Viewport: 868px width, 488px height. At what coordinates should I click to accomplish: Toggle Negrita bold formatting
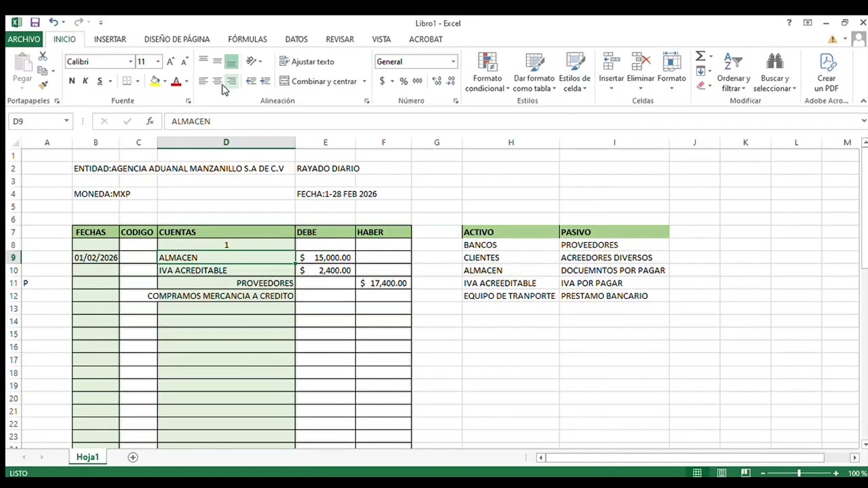coord(72,81)
